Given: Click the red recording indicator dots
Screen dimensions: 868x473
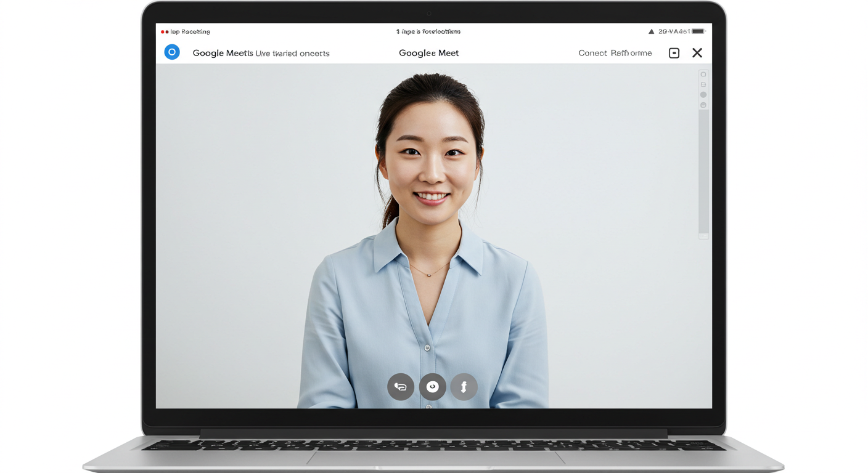Looking at the screenshot, I should click(x=164, y=32).
